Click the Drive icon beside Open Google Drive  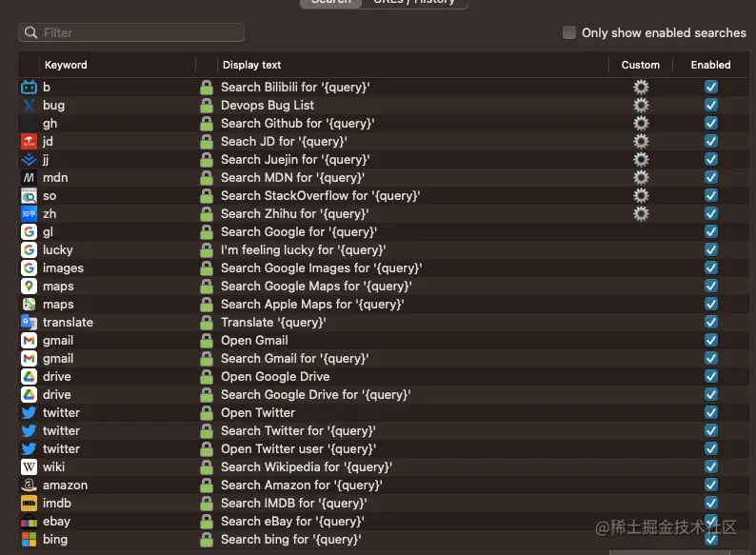[29, 377]
